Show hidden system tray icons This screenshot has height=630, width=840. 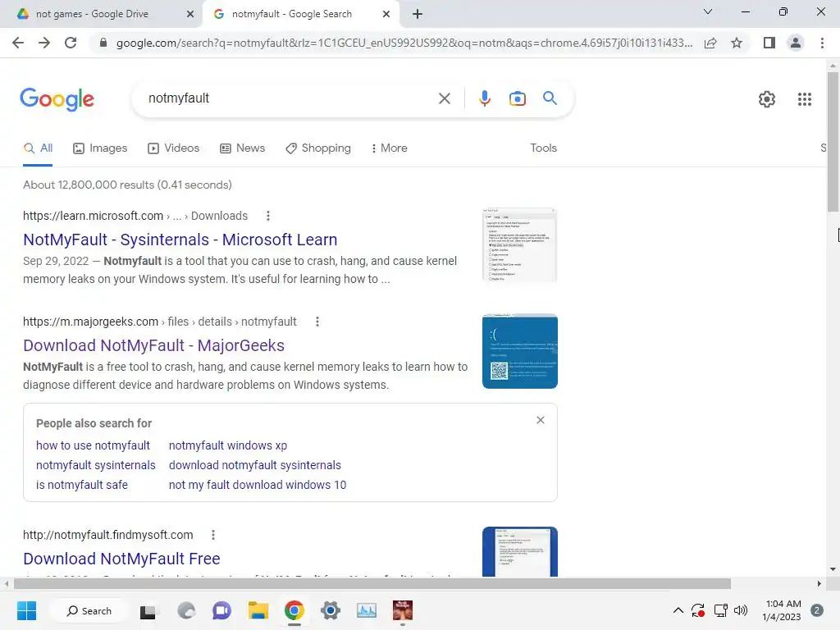678,610
